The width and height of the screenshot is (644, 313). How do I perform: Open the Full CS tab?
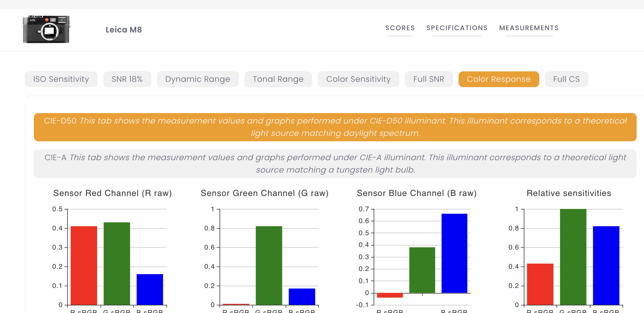[x=566, y=79]
